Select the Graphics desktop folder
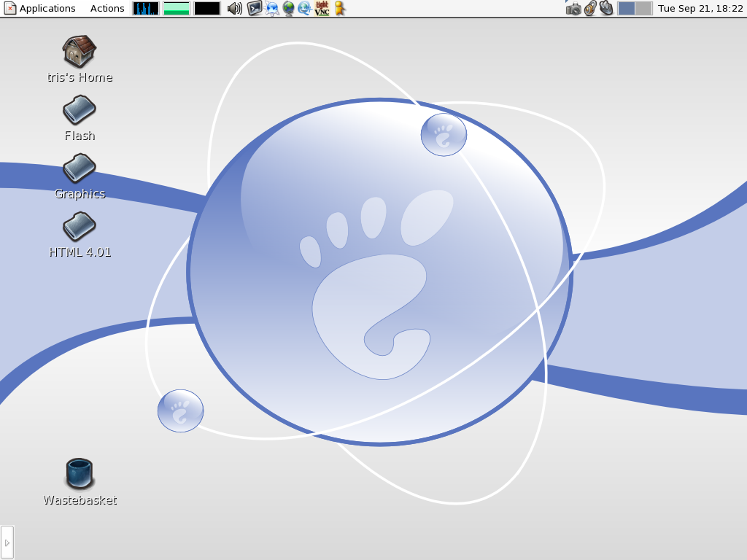 tap(80, 176)
